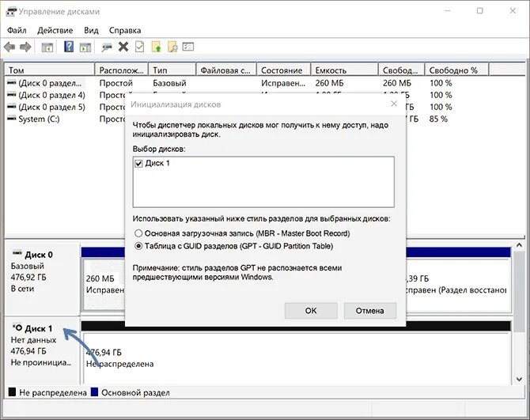Screen dimensions: 530x420
Task: Click the 85 % free cell
Action: click(438, 119)
